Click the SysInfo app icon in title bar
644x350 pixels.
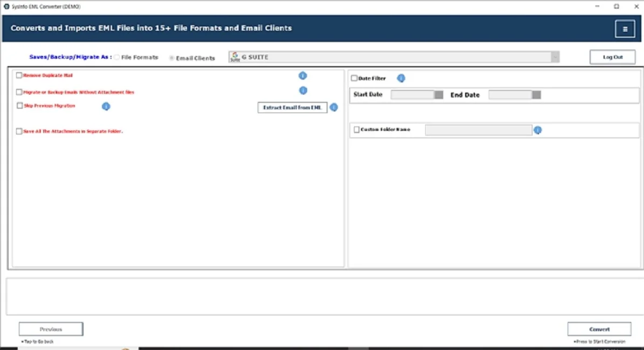pos(6,6)
